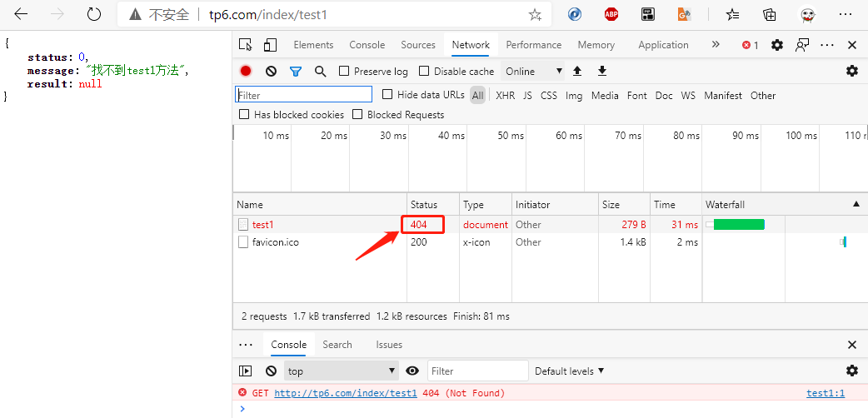The image size is (868, 418).
Task: Toggle the network filter funnel icon
Action: (x=296, y=71)
